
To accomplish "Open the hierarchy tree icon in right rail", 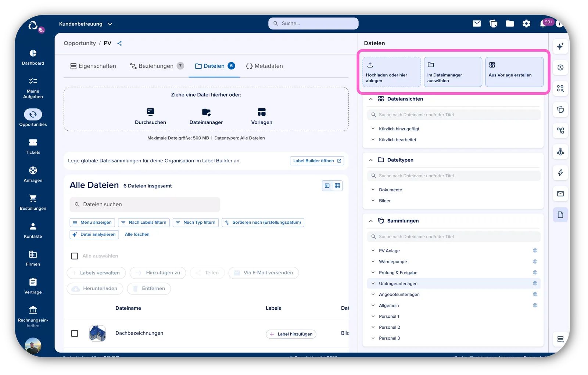I will click(x=560, y=130).
